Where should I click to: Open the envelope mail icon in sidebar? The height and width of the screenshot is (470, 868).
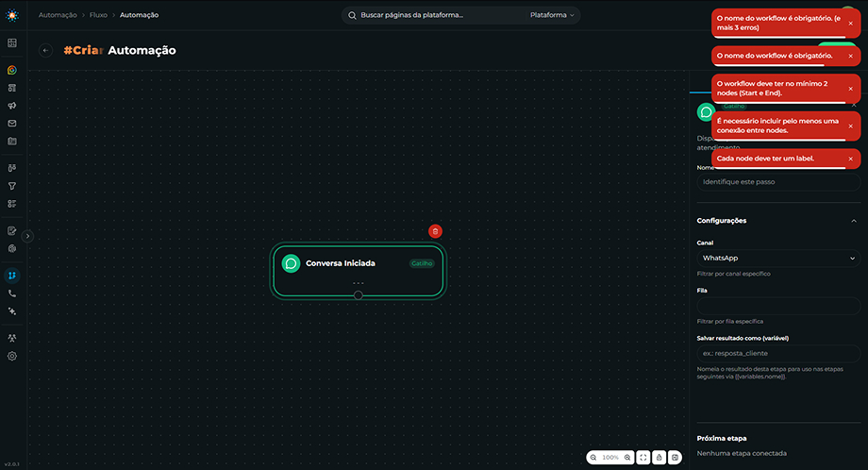click(x=11, y=124)
